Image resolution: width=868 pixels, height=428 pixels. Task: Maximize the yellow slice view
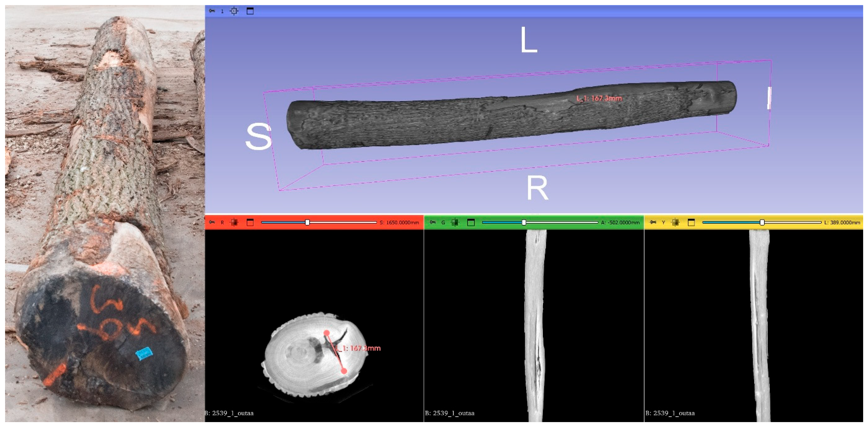[691, 222]
